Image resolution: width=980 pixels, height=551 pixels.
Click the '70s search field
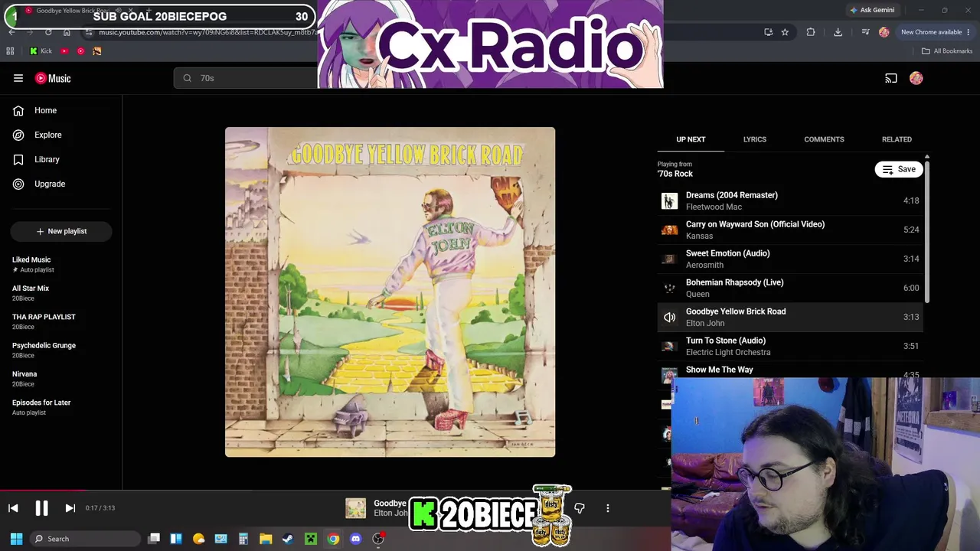tap(245, 78)
